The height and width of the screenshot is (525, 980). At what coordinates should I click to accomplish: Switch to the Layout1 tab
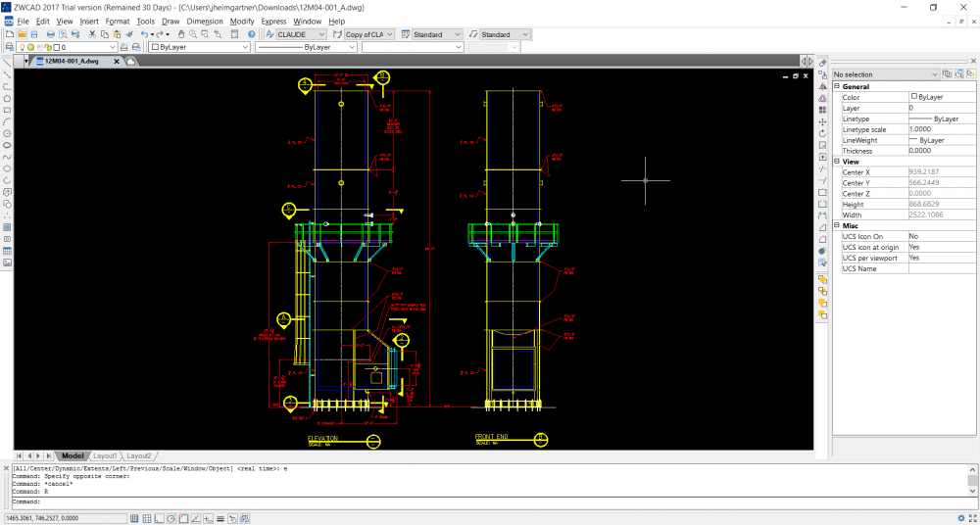[x=105, y=455]
